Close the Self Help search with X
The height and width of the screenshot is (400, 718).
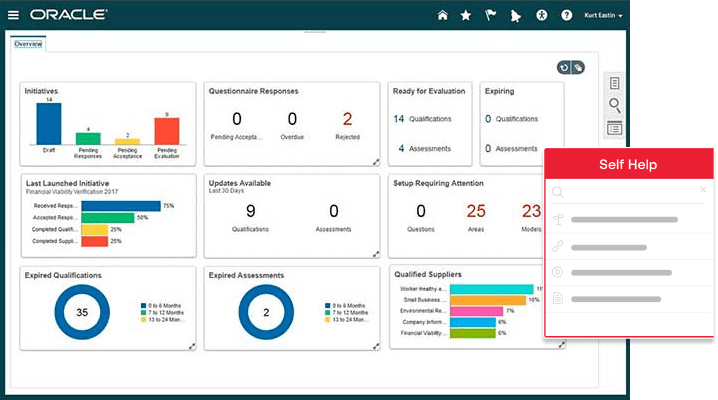coord(703,189)
